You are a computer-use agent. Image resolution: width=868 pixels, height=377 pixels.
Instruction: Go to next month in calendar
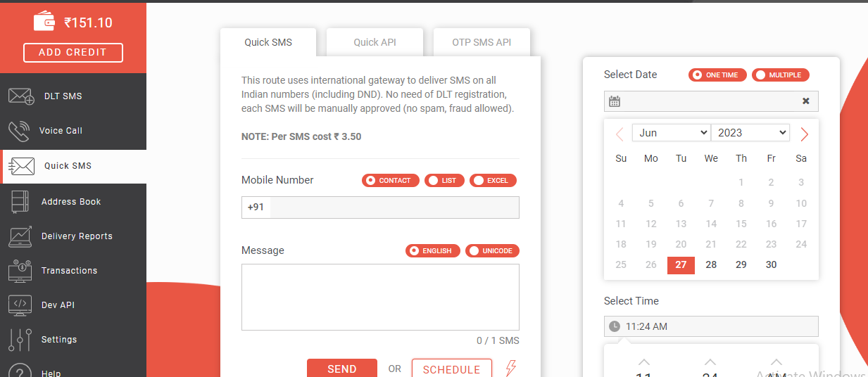pyautogui.click(x=805, y=134)
